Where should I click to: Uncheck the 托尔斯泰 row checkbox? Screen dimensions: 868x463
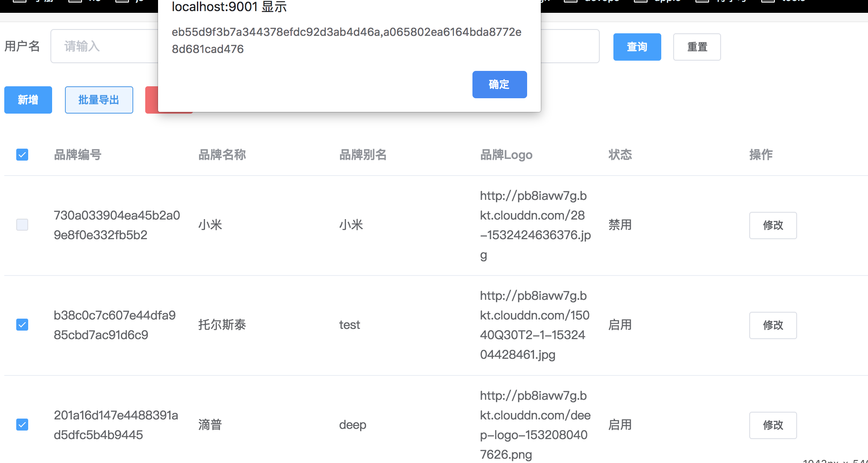[22, 325]
